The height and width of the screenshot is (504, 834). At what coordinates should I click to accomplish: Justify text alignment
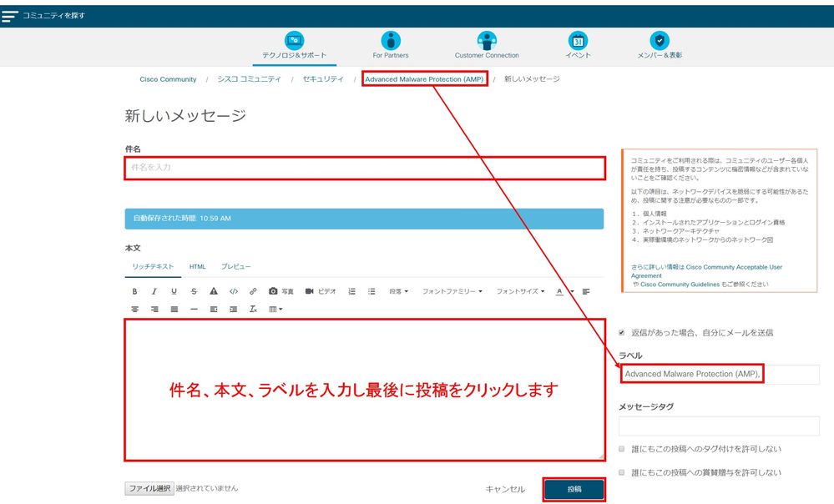pos(174,309)
